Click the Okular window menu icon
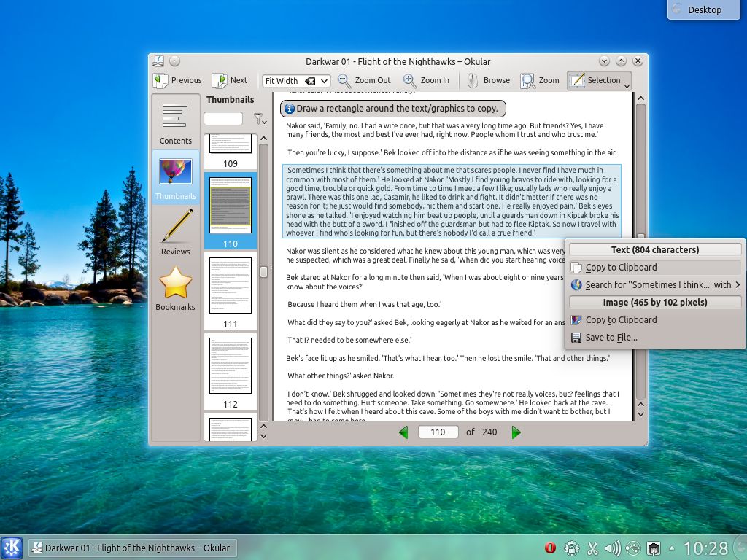The width and height of the screenshot is (747, 560). click(158, 61)
